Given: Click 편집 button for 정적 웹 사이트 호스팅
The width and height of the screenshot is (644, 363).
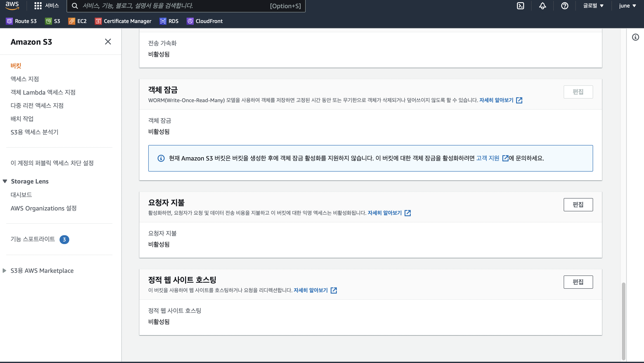Looking at the screenshot, I should click(x=578, y=282).
